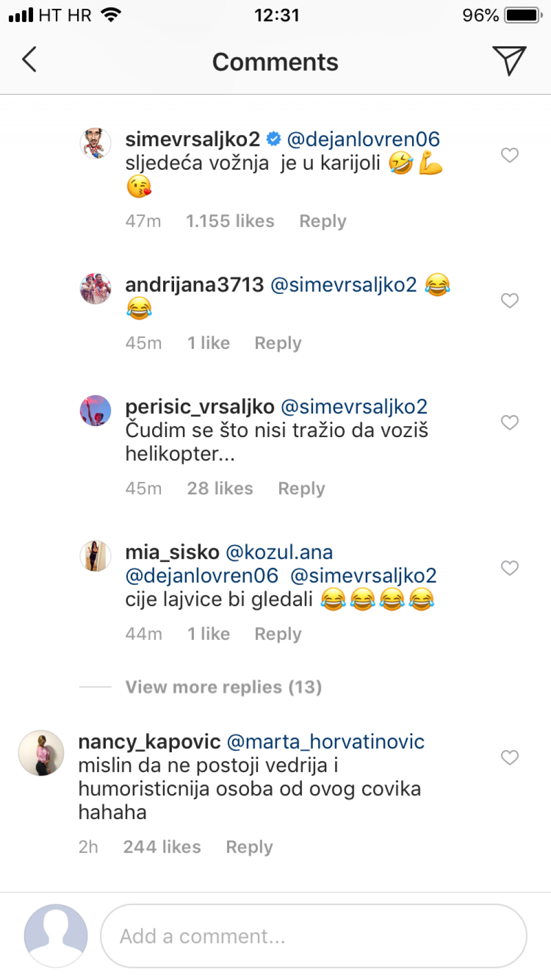Open the @marta_horvatinovic mention link

(326, 742)
